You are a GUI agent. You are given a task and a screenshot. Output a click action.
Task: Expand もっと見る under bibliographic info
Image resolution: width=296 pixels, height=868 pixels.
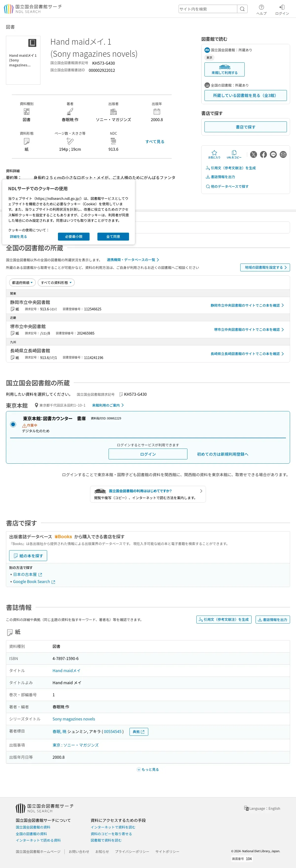pos(148,769)
